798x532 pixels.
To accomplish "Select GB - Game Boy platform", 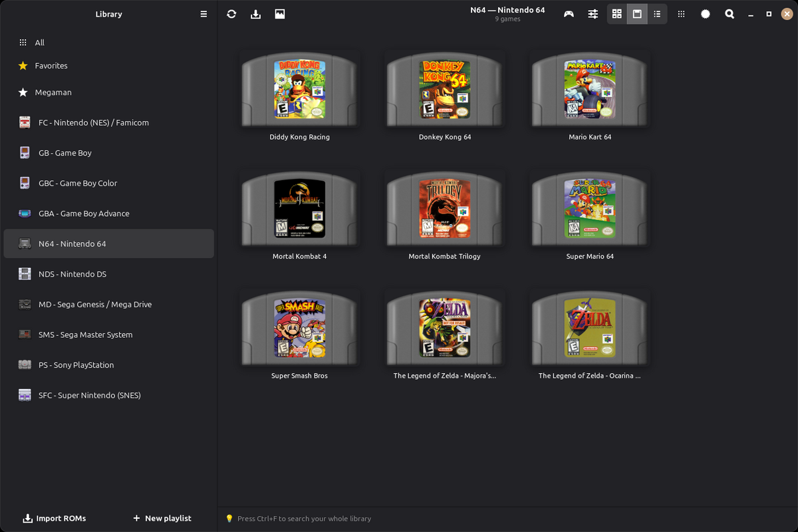I will (x=109, y=153).
